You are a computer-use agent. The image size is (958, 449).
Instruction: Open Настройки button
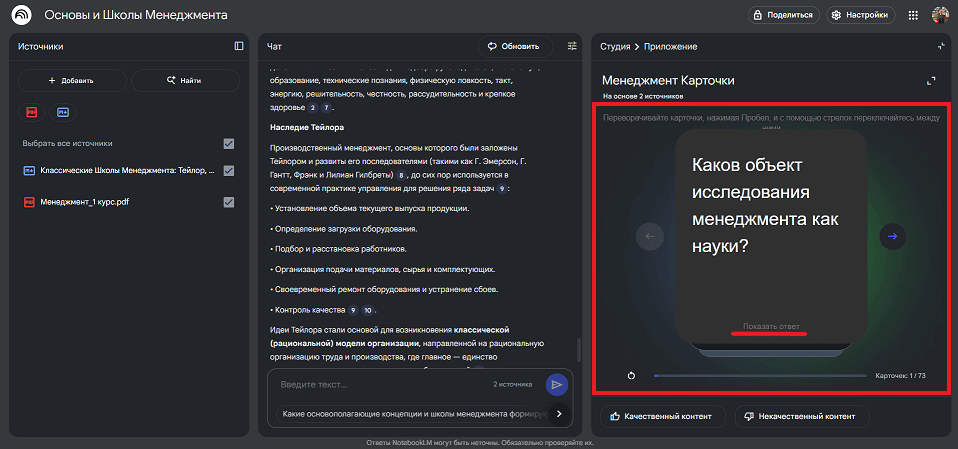tap(861, 15)
